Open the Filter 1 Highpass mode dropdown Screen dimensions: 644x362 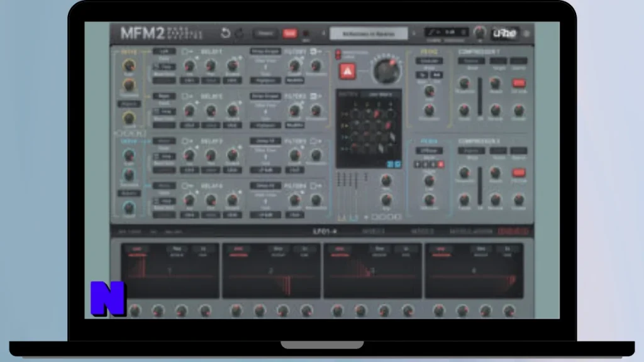(x=265, y=80)
